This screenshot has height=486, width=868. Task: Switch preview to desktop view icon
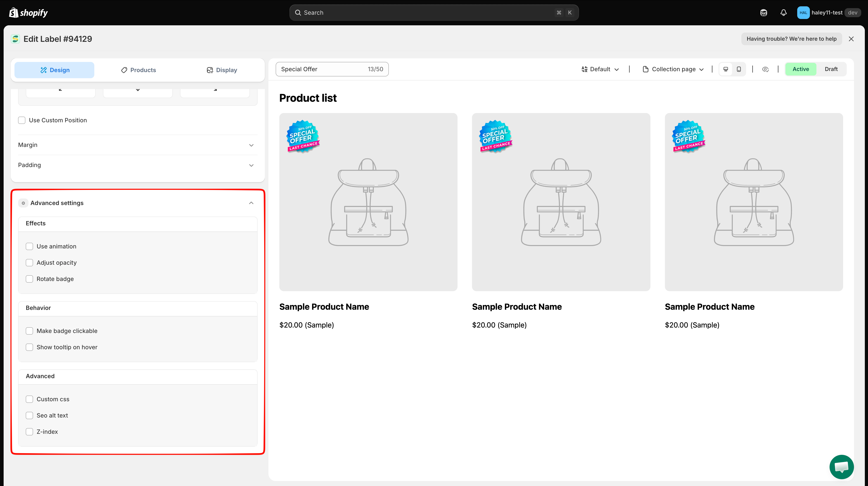coord(726,69)
